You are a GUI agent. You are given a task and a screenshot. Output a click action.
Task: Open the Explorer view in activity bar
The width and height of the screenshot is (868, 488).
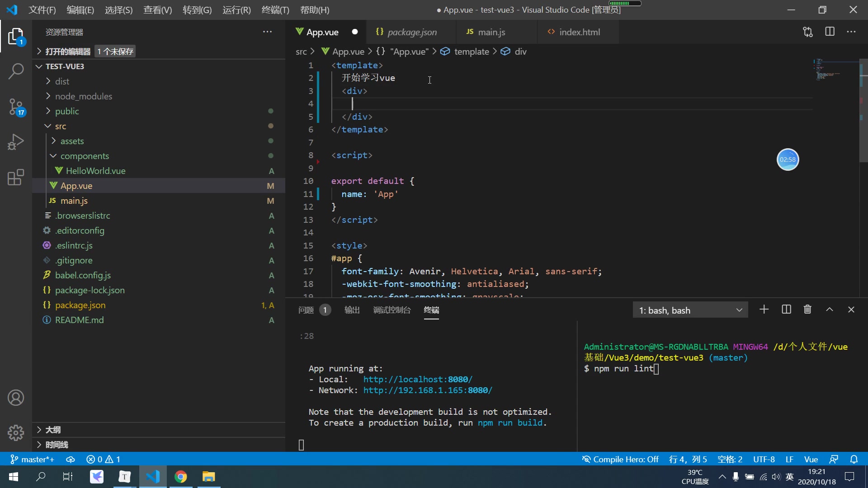coord(16,36)
